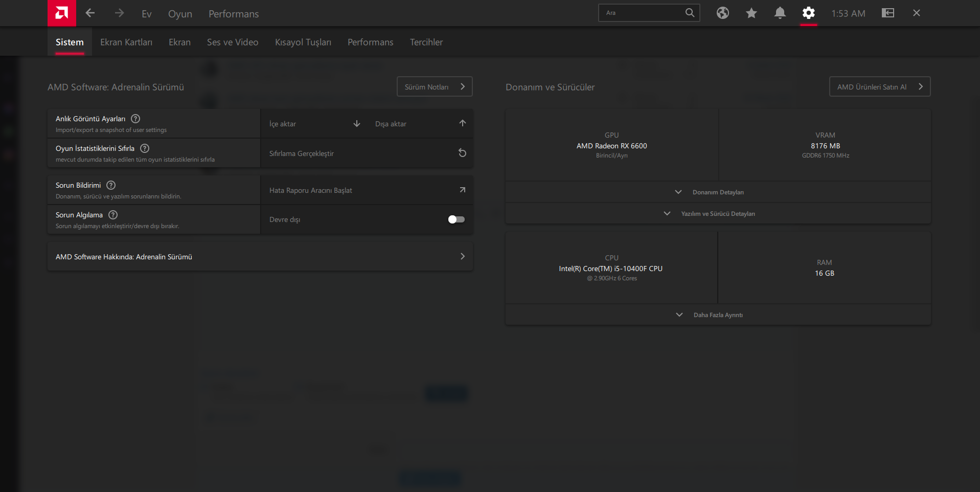Click the GPU AMD Radeon RX 6600 card
Image resolution: width=980 pixels, height=492 pixels.
point(612,145)
